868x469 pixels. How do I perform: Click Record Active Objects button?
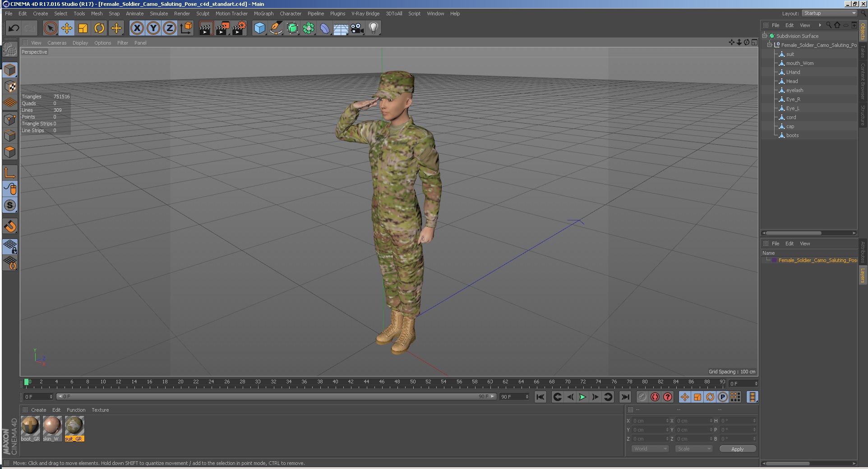[x=642, y=397]
